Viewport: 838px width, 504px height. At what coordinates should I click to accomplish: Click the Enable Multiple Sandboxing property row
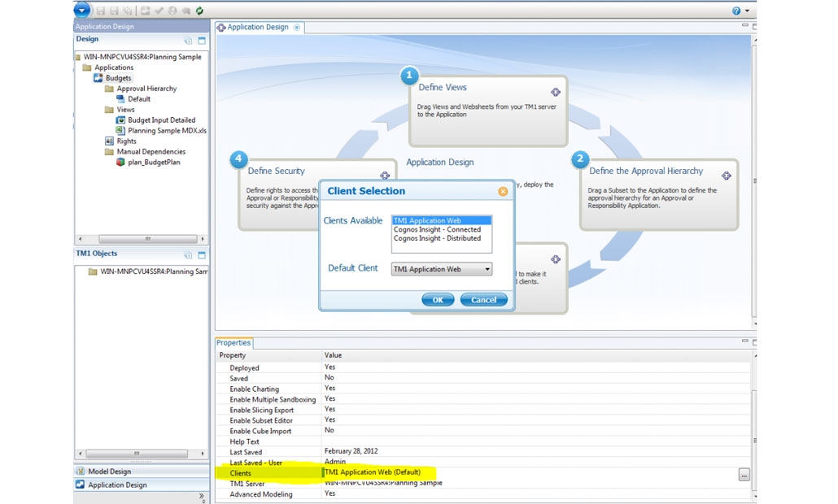point(483,399)
